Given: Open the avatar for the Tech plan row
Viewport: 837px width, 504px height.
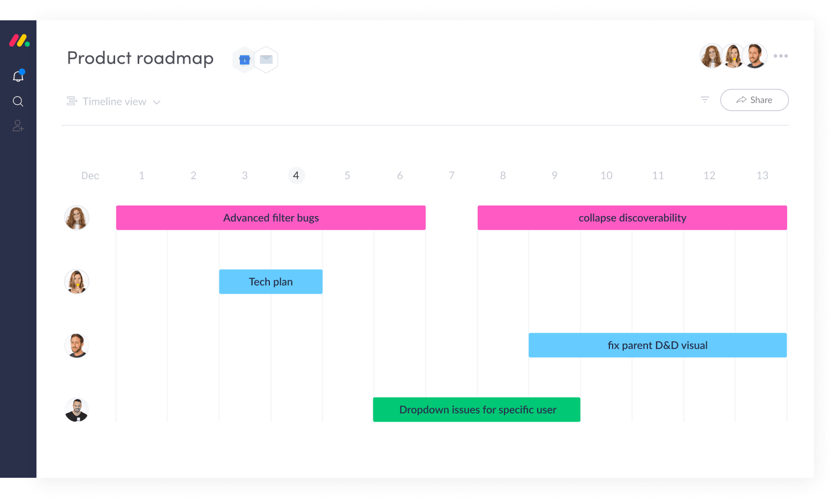Looking at the screenshot, I should coord(77,282).
